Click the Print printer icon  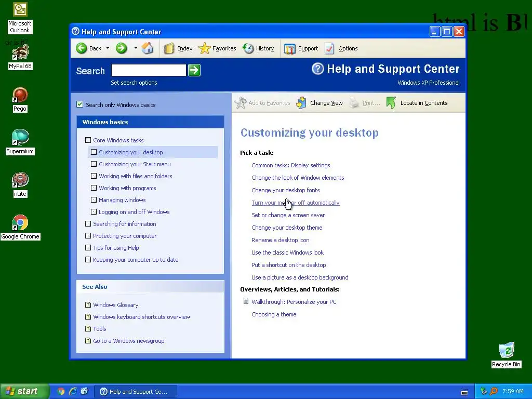point(354,103)
